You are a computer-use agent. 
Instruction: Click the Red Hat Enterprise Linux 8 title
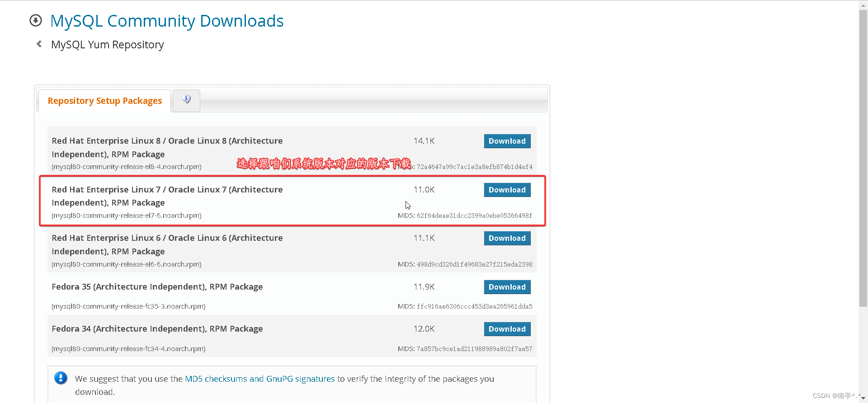point(167,147)
